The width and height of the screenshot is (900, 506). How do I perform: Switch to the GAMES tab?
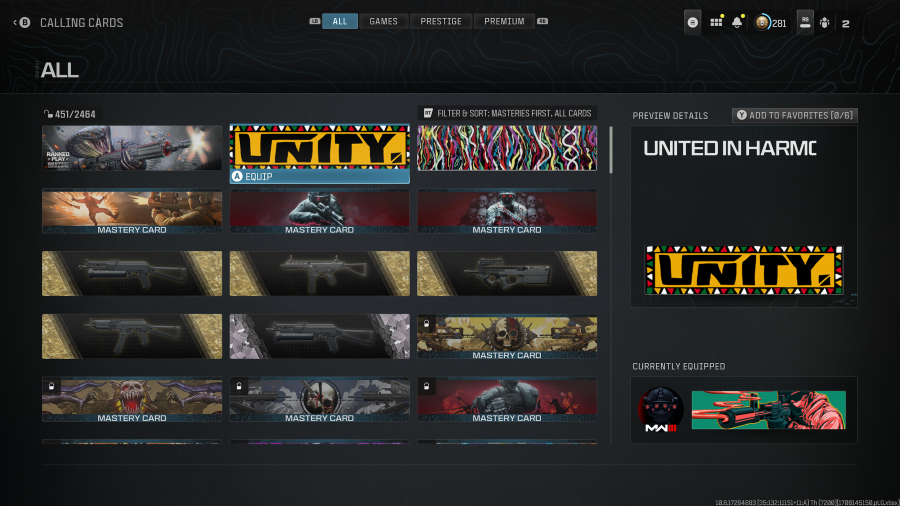point(383,21)
